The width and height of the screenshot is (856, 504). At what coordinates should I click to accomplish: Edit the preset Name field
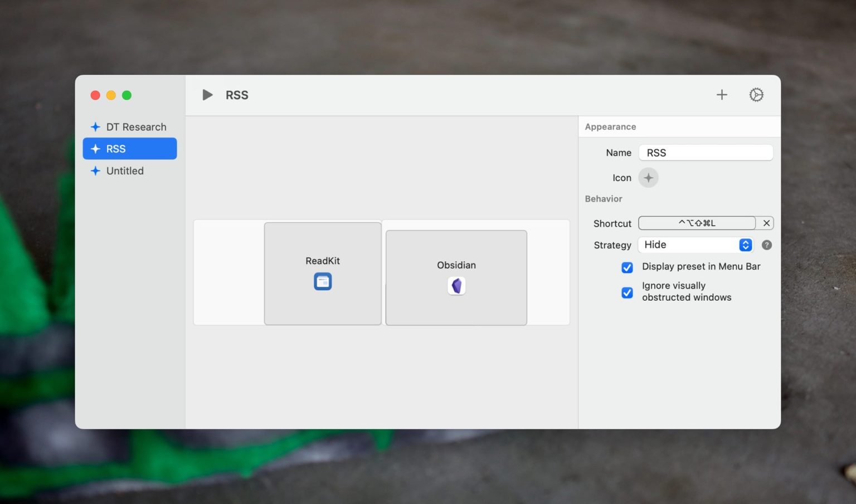click(x=706, y=152)
